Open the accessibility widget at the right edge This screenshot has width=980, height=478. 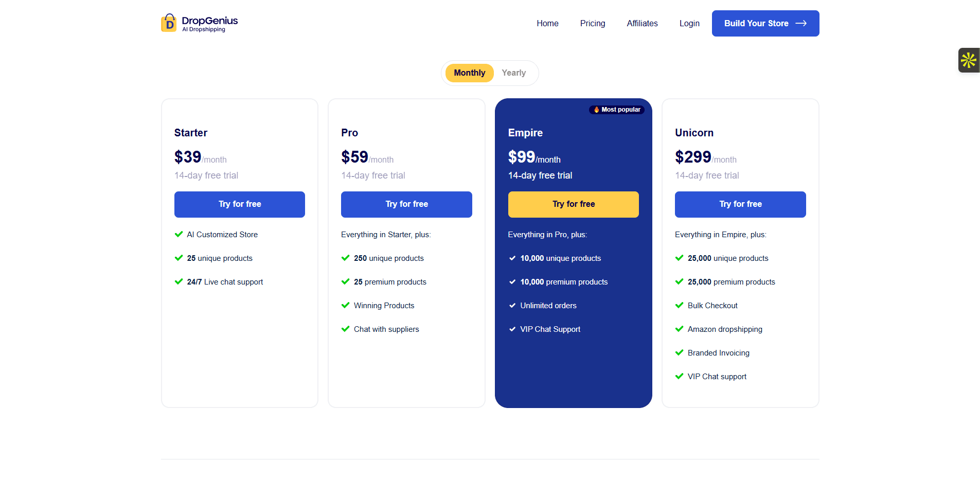(969, 60)
